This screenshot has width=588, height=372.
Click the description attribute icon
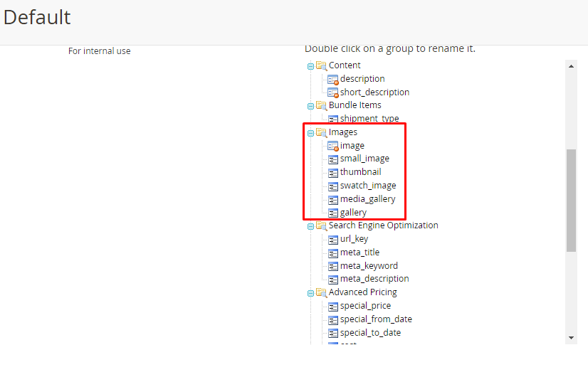pos(333,80)
